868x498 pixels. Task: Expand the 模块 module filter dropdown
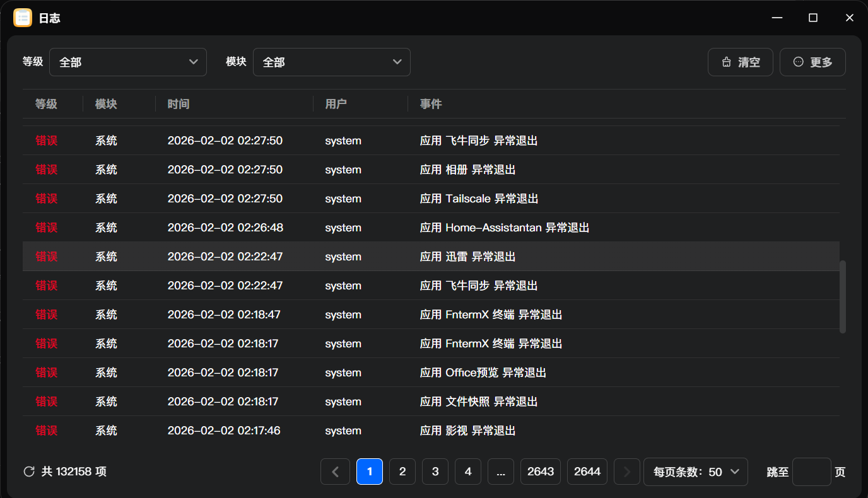click(332, 62)
